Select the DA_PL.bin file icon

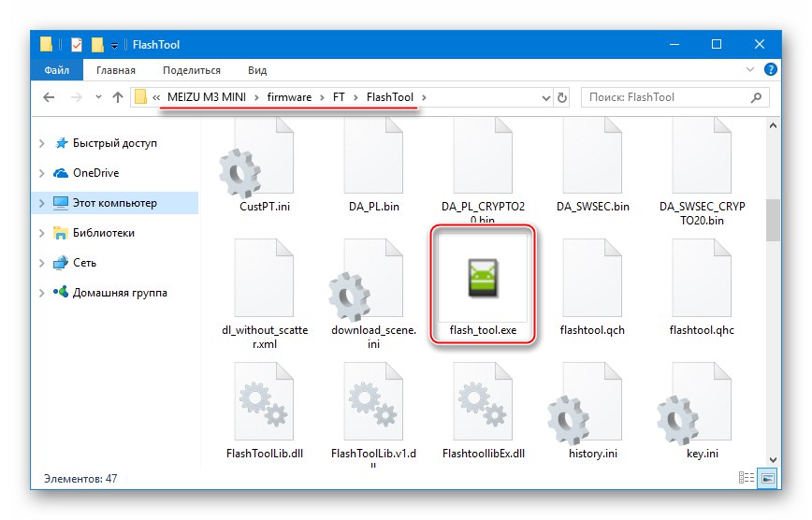click(x=373, y=155)
